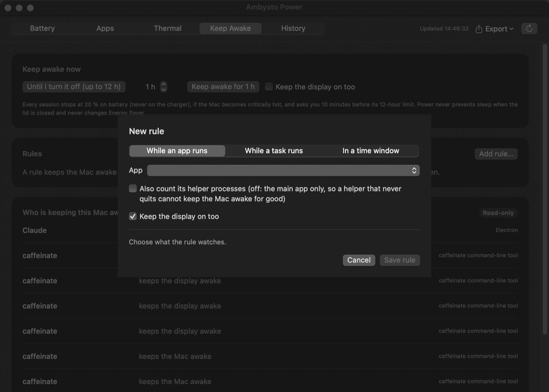Select the Claude process row
Screen dimensions: 549x392
[270, 230]
